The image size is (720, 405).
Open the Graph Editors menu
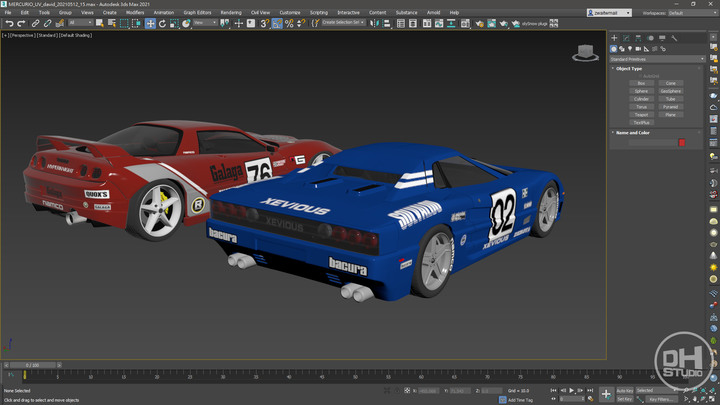coord(197,13)
